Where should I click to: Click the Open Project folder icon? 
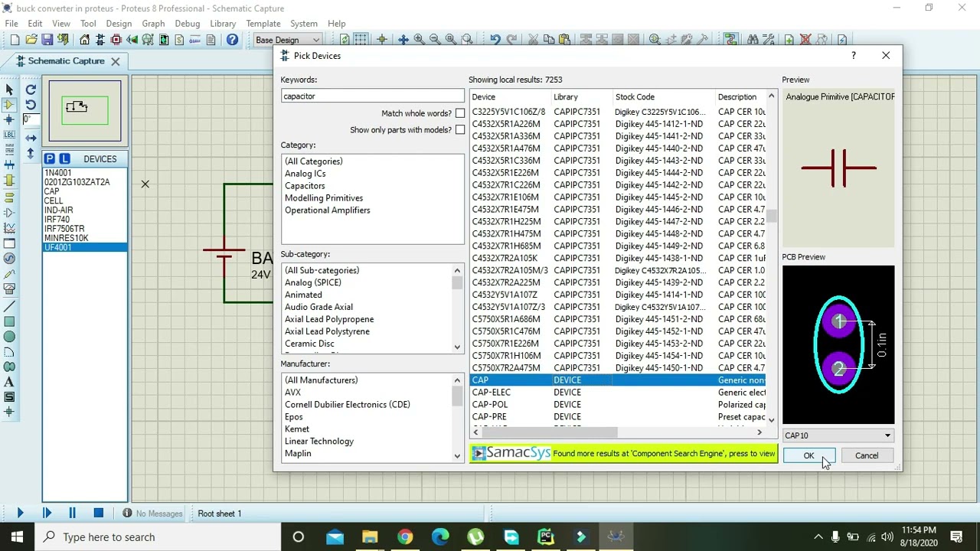(x=31, y=40)
